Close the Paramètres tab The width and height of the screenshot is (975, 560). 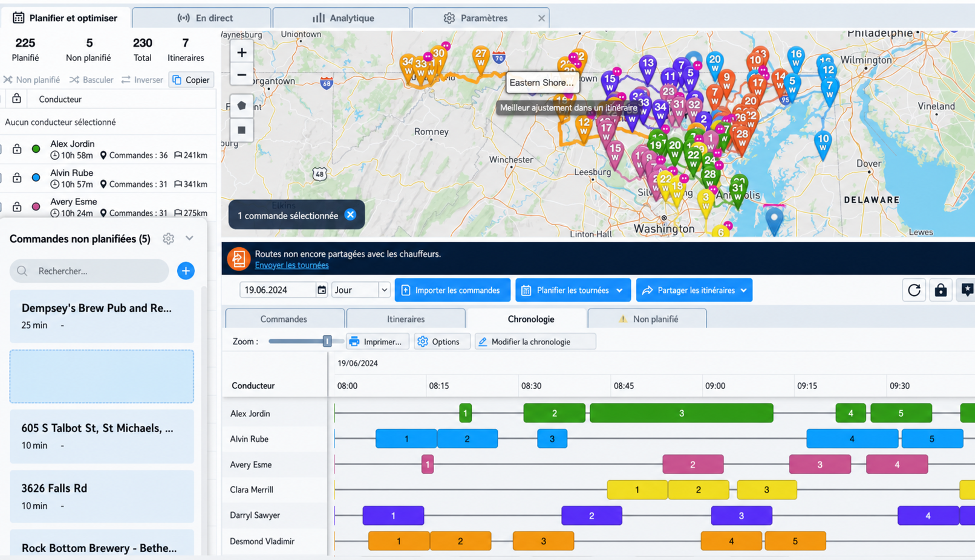541,18
